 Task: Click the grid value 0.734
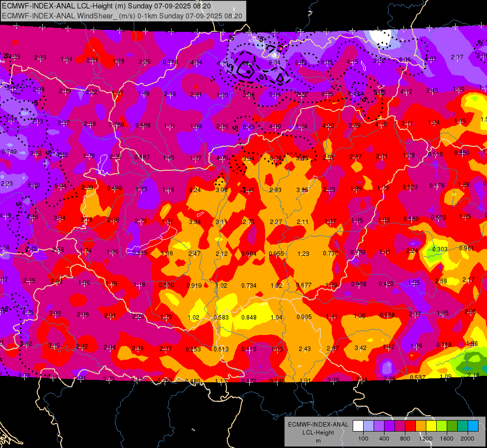[x=249, y=285]
